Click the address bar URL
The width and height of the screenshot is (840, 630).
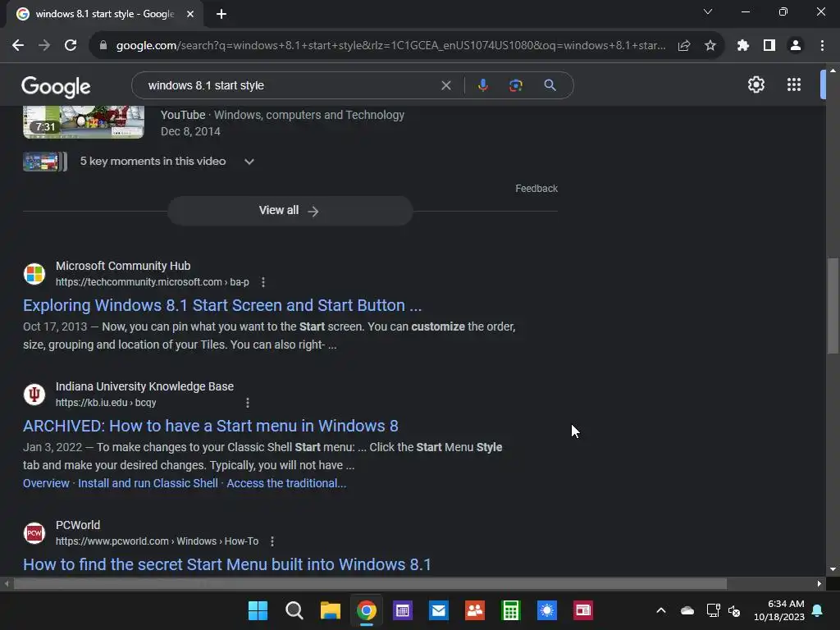(x=391, y=46)
